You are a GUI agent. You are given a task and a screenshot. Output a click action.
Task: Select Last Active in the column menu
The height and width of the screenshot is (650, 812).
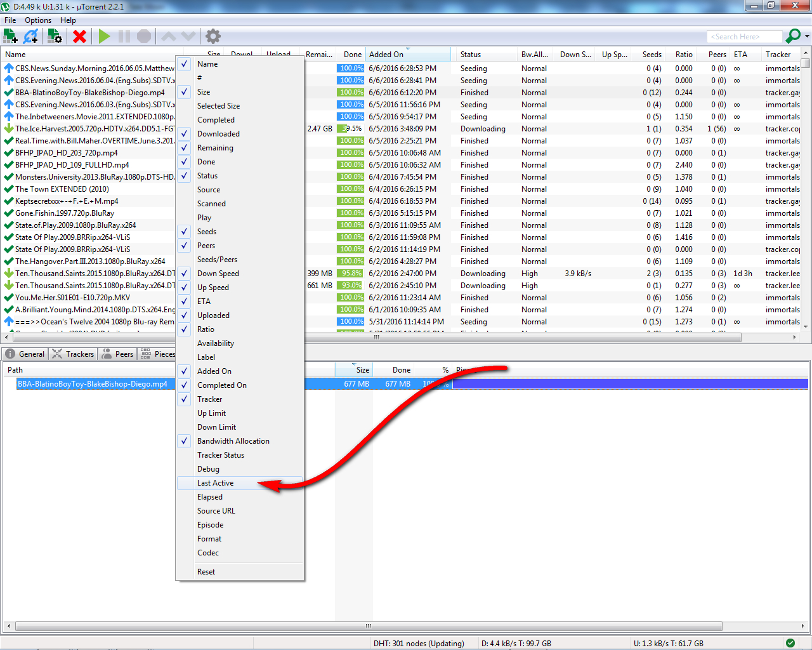215,483
